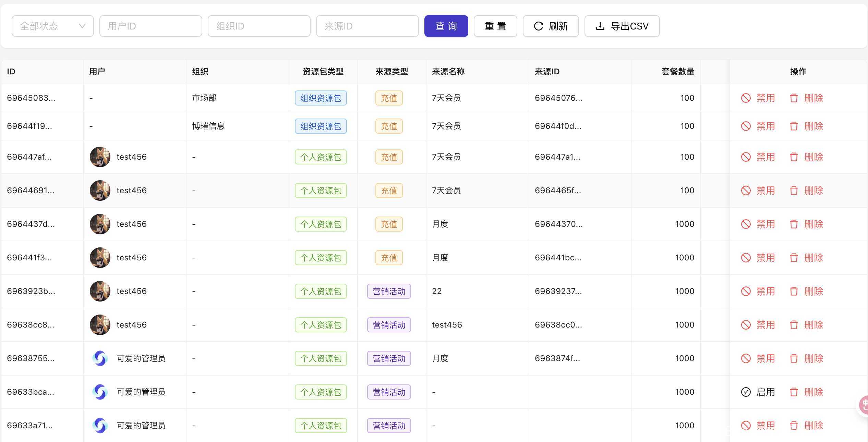Click the refresh icon next to 刷新
The image size is (868, 442).
(539, 26)
